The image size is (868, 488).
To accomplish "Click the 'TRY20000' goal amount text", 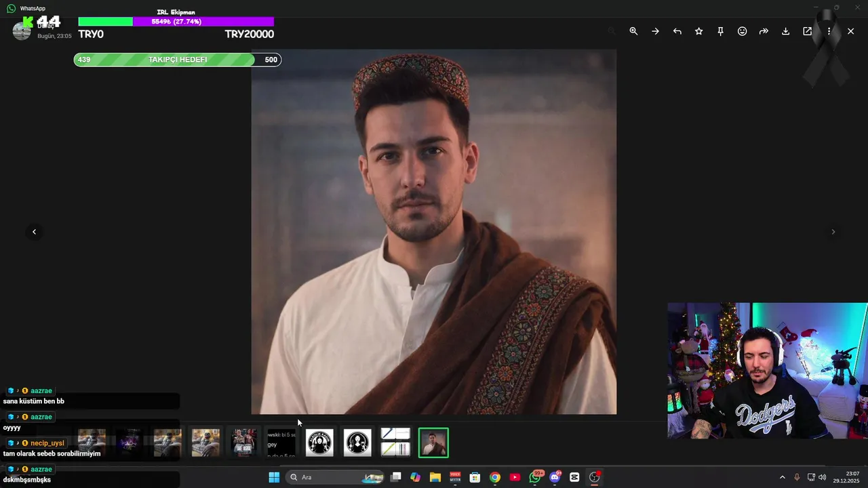I will pyautogui.click(x=249, y=34).
